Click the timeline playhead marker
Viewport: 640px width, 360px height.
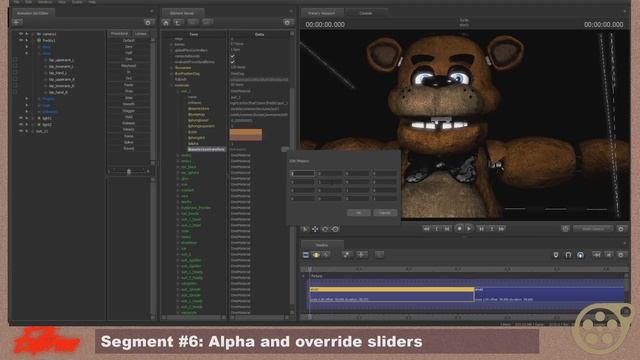coord(310,269)
